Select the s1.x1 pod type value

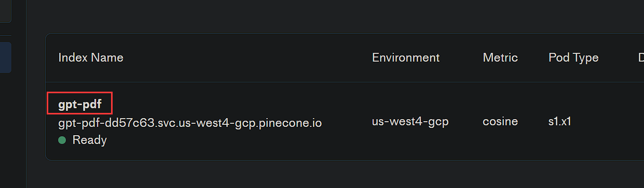[560, 122]
